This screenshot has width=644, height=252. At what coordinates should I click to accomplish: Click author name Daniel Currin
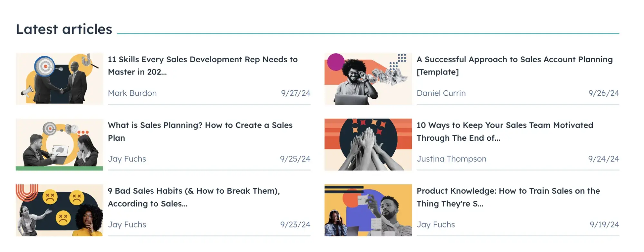point(441,93)
